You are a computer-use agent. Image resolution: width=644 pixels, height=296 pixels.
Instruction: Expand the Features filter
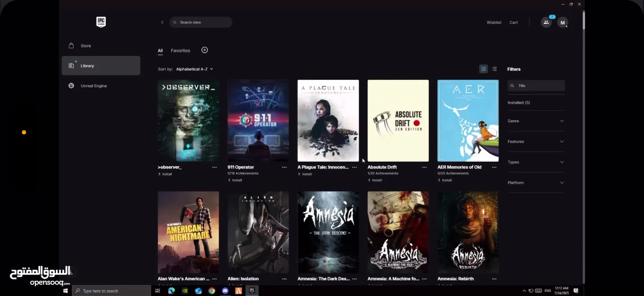[536, 141]
